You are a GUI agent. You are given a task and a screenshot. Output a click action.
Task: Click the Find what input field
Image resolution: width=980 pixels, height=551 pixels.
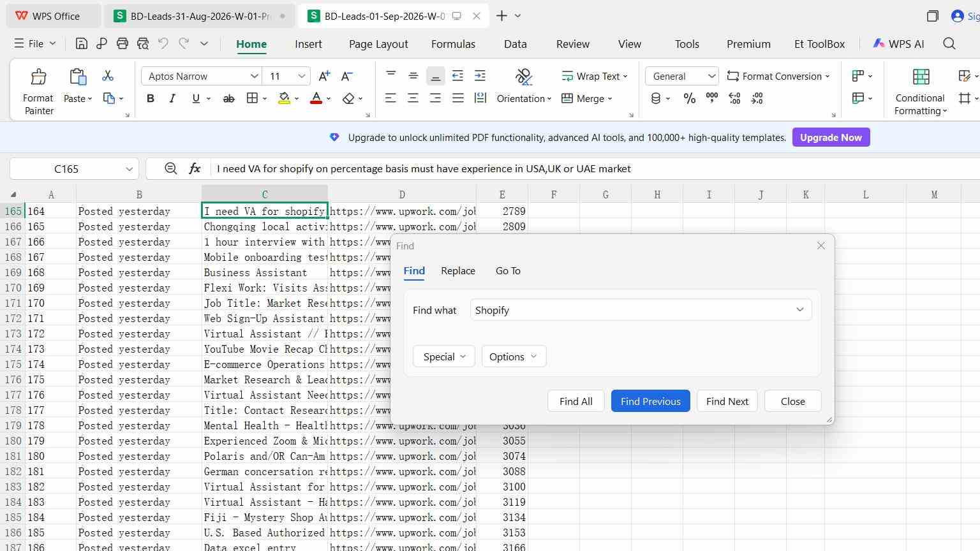(x=641, y=310)
